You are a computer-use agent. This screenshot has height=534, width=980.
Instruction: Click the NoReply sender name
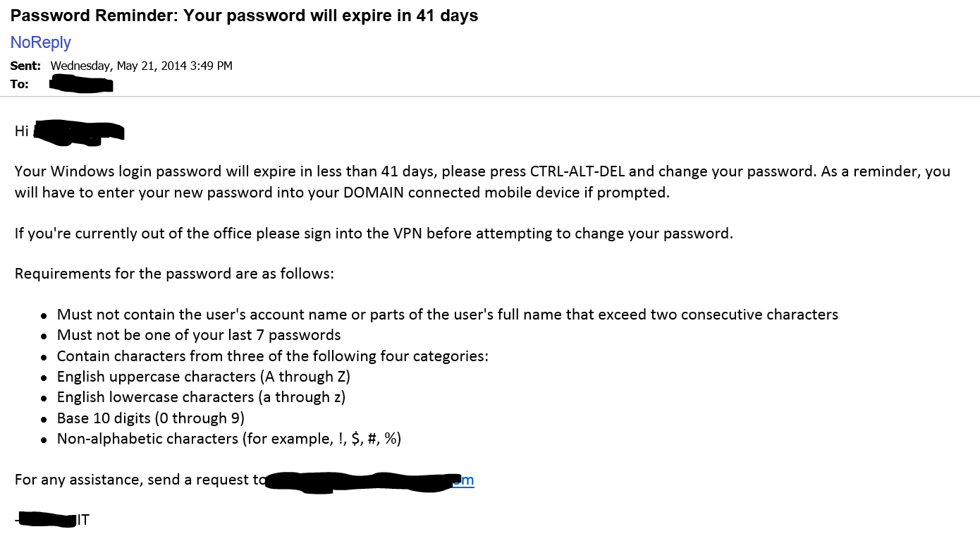(40, 42)
